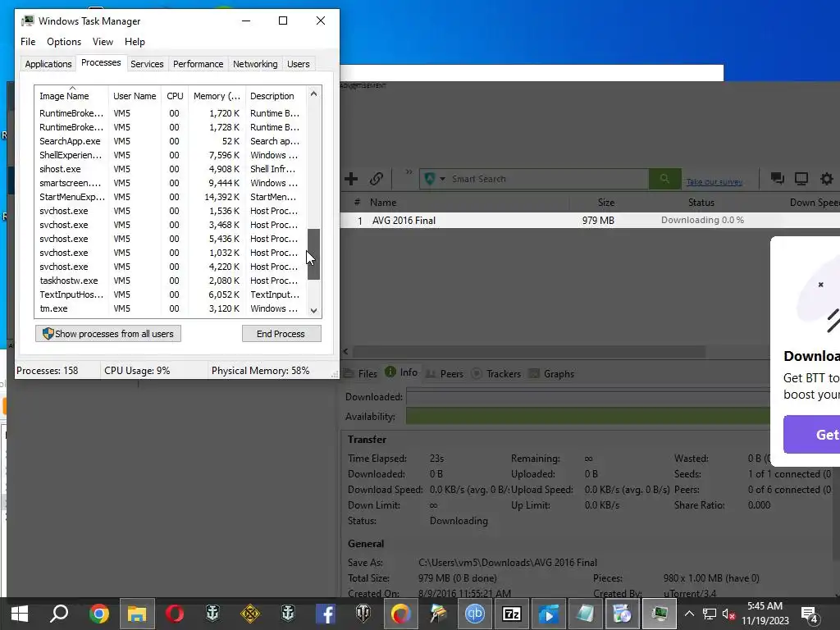Open yellow diamond game icon on taskbar
Screen dimensions: 840x630
click(x=250, y=614)
